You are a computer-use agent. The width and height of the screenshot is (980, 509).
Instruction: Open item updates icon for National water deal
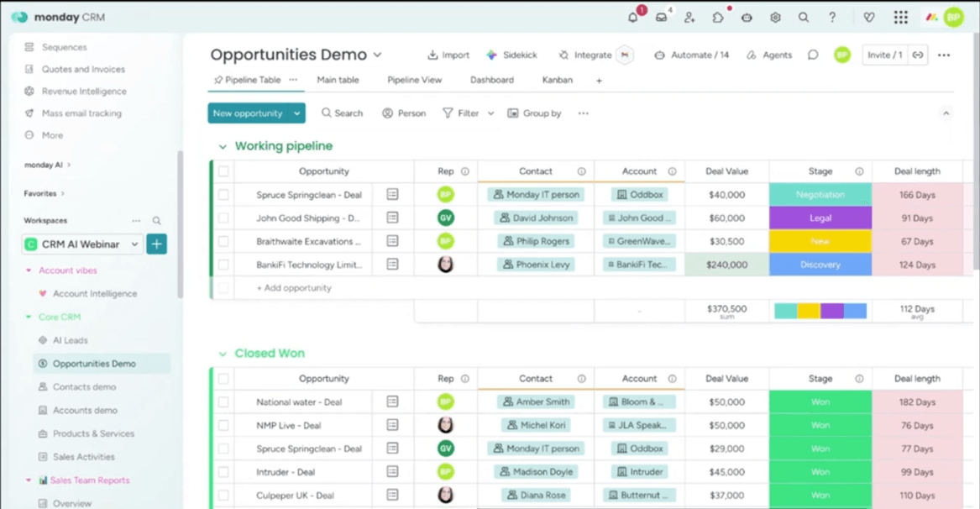click(x=392, y=401)
